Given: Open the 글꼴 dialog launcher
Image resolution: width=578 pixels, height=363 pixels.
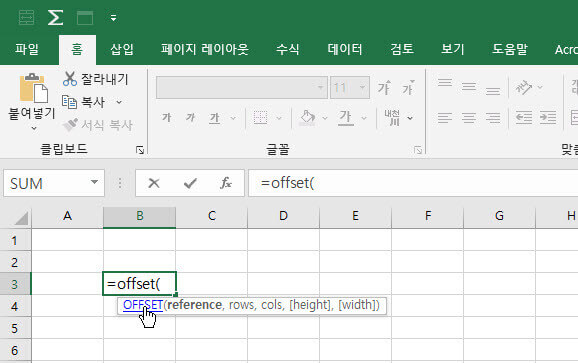Looking at the screenshot, I should coord(418,150).
